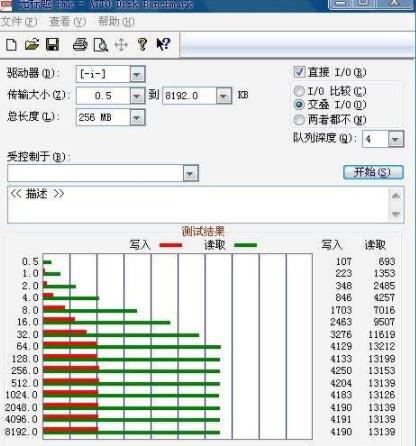Screen dimensions: 416x446
Task: Click the 写入 results column header
Action: 331,245
